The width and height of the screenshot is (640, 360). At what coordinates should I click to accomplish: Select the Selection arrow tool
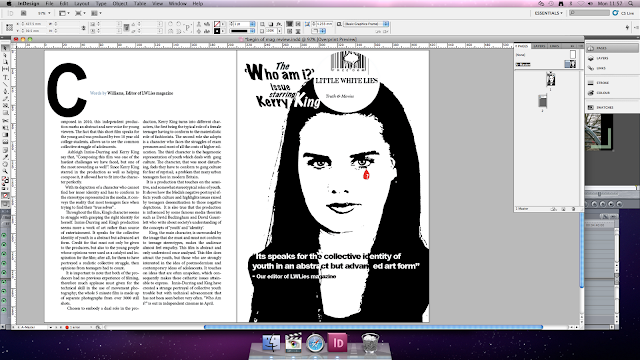point(5,48)
